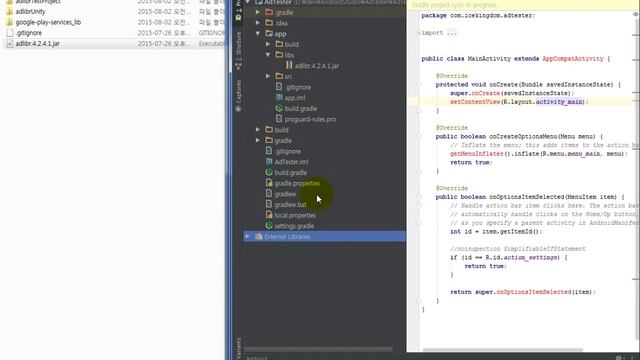Click the gradlew.bat file icon
This screenshot has width=640, height=360.
(x=269, y=204)
